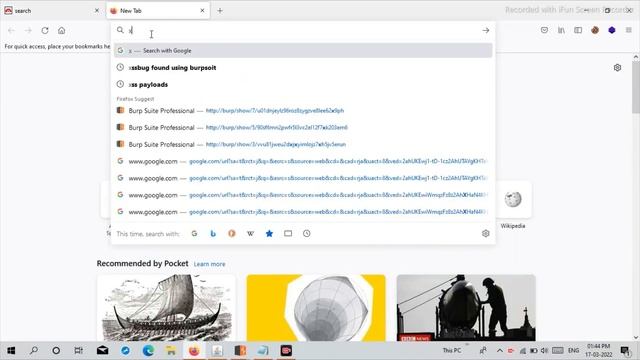
Task: Choose 'x — Search with Google' suggestion
Action: click(x=303, y=51)
